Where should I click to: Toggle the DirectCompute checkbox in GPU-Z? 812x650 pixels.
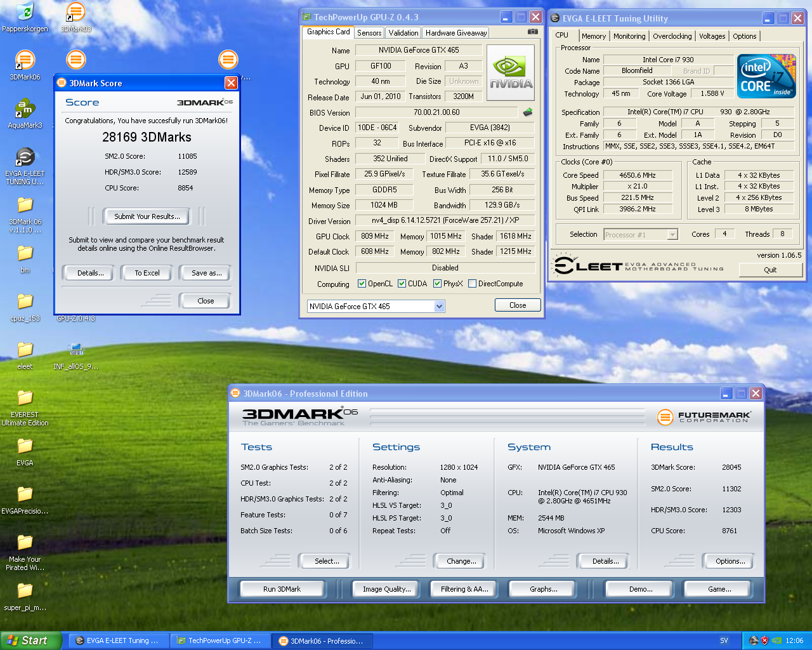pyautogui.click(x=472, y=284)
